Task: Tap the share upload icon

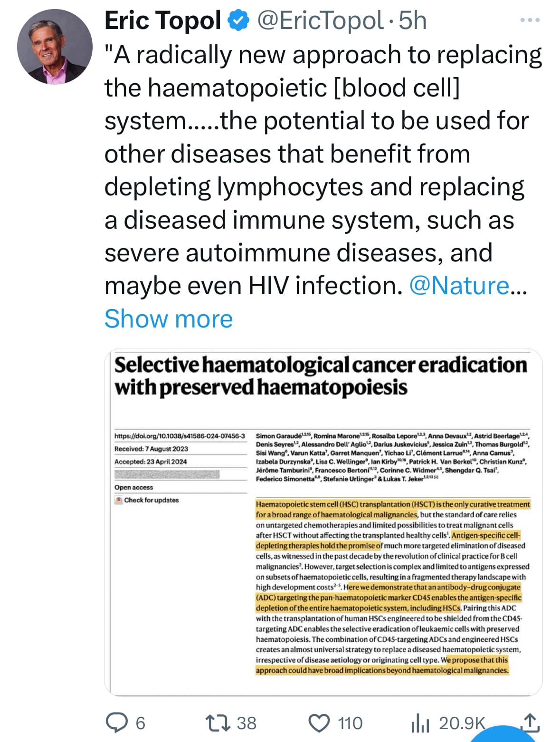Action: 530,723
